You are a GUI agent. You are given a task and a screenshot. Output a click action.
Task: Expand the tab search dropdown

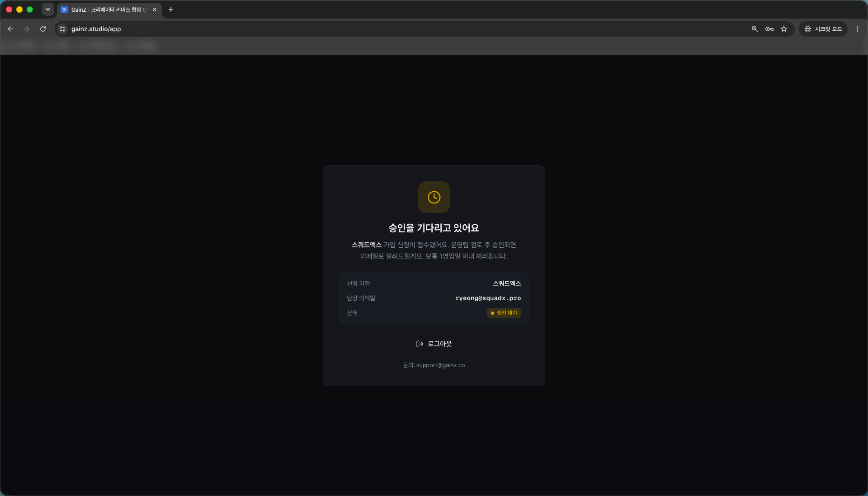(x=47, y=9)
